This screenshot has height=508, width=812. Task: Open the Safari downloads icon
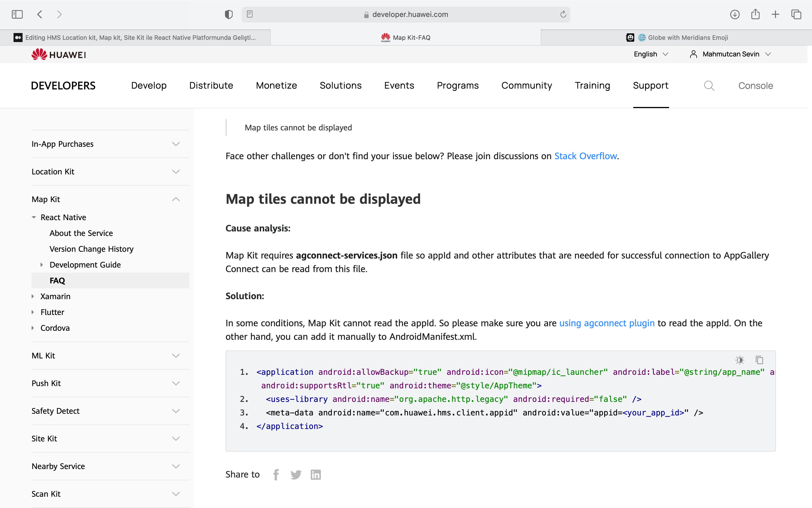pyautogui.click(x=735, y=14)
